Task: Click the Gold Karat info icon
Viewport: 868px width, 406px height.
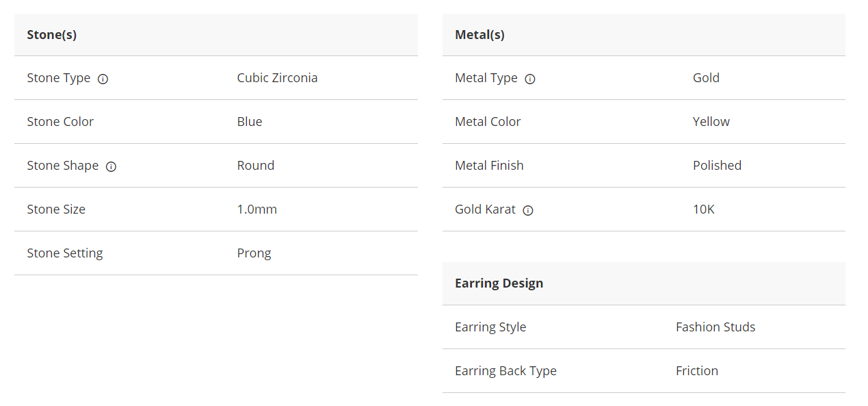Action: (x=527, y=210)
